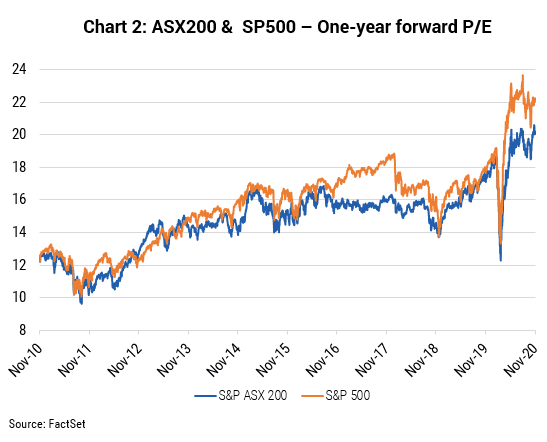
Task: Click the Nov-11 x-axis label
Action: click(74, 359)
